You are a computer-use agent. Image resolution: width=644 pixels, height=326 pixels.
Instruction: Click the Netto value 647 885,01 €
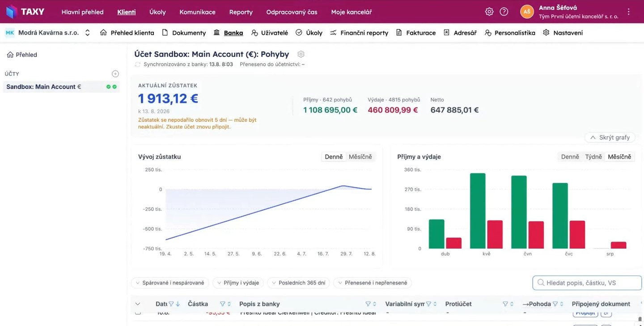pyautogui.click(x=455, y=110)
